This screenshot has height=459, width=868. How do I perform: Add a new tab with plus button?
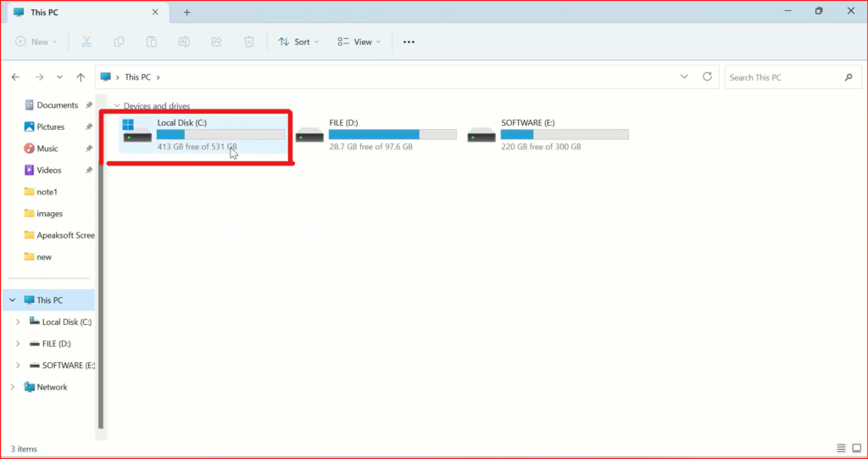(187, 12)
